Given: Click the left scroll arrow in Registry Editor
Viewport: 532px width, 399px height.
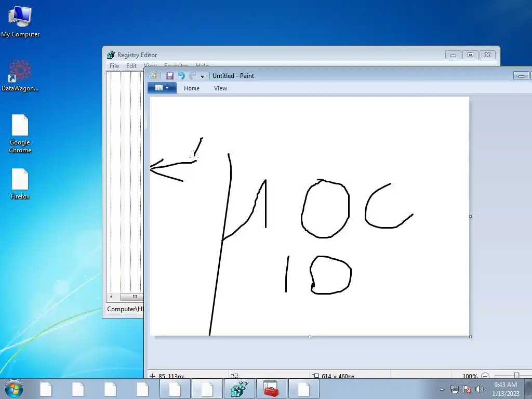Looking at the screenshot, I should (111, 297).
